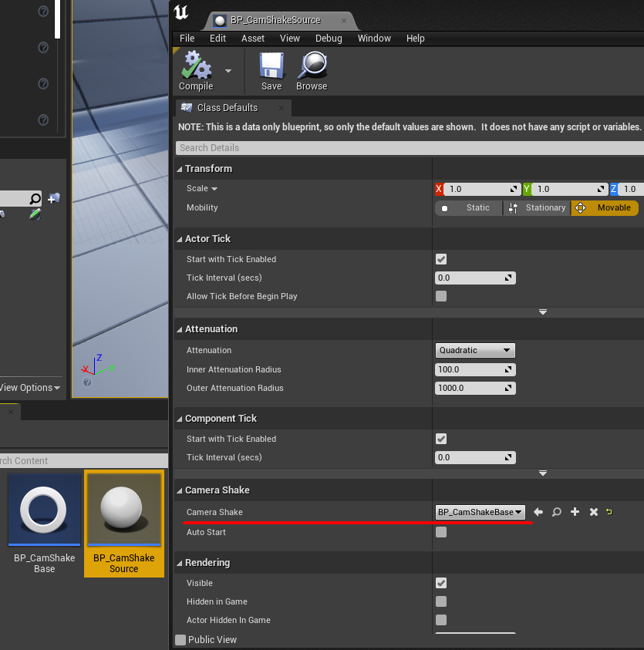Set Mobility to Static

click(x=469, y=207)
